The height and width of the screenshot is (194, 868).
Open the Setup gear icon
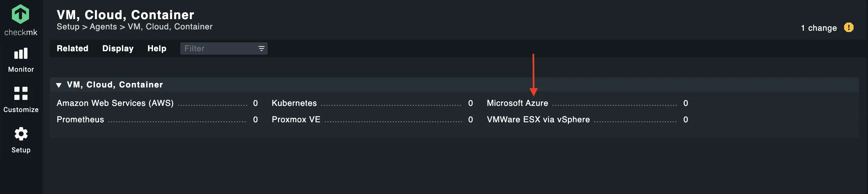[x=21, y=134]
